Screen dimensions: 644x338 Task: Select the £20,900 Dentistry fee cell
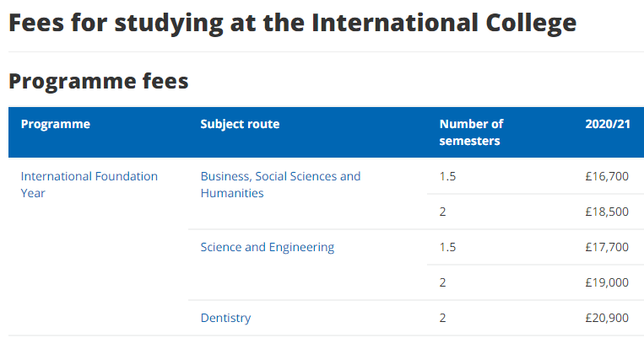pos(607,318)
